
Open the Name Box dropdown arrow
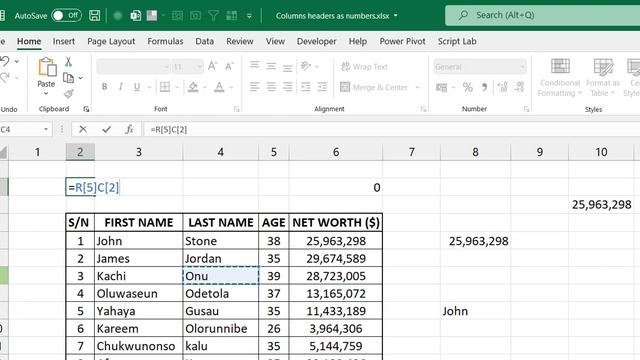(x=46, y=129)
